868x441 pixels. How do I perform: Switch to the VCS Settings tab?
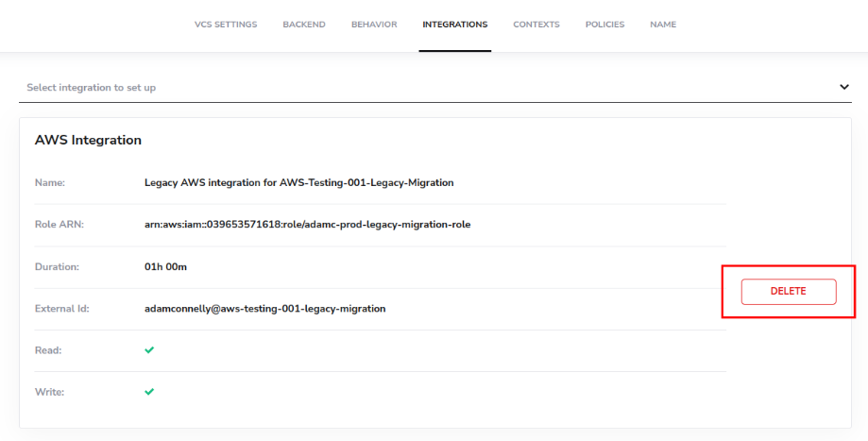tap(226, 25)
